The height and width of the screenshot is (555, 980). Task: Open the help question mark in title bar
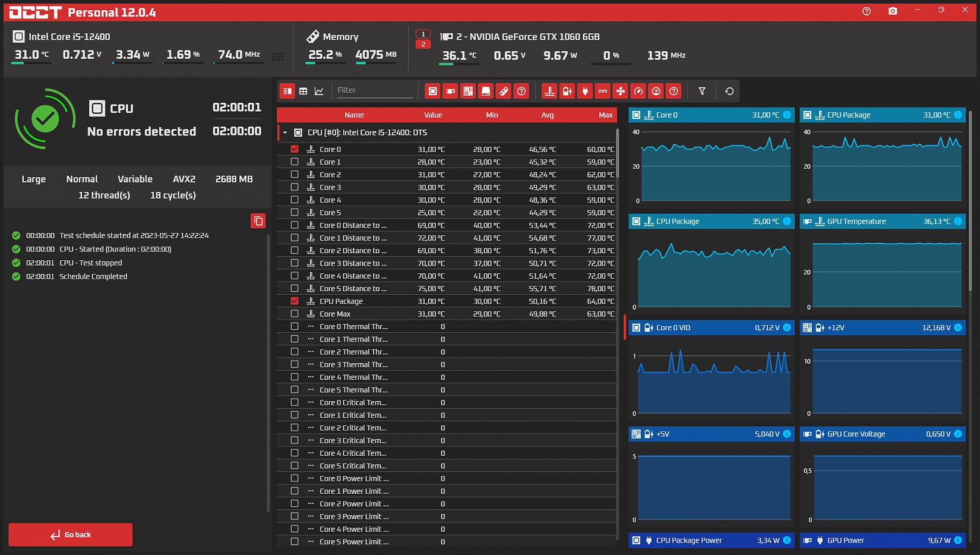867,11
